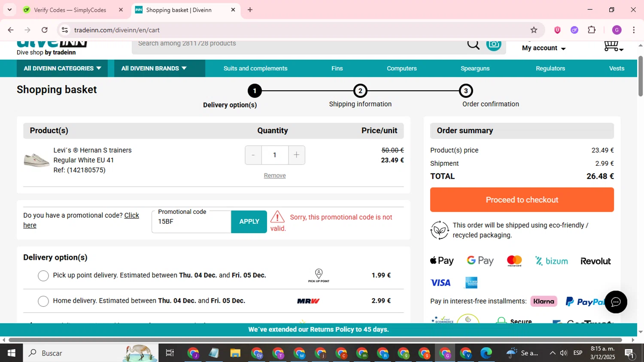Image resolution: width=644 pixels, height=362 pixels.
Task: Click the Klarna payment badge
Action: (x=544, y=301)
